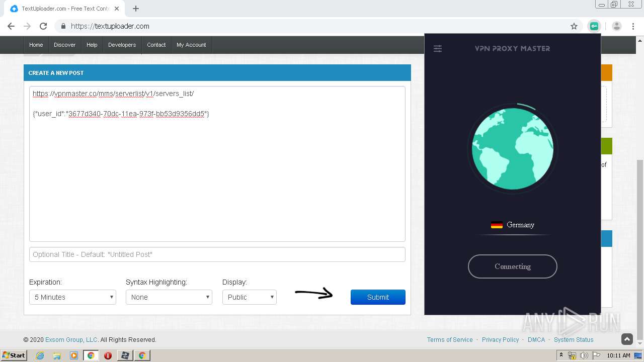Open the Privacy Policy link
The width and height of the screenshot is (644, 362).
(500, 340)
